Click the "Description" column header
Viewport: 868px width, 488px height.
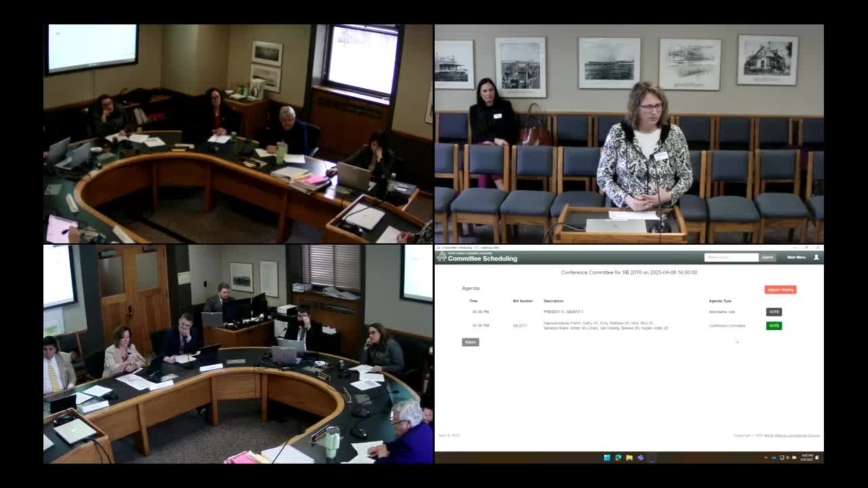click(553, 301)
